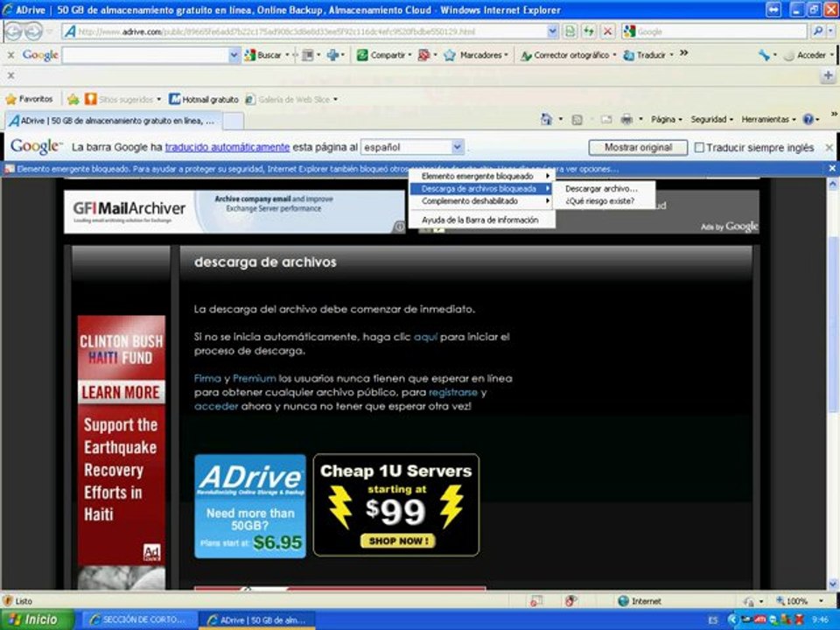The width and height of the screenshot is (840, 630).
Task: Open the Google toolbar search box dropdown
Action: (234, 54)
